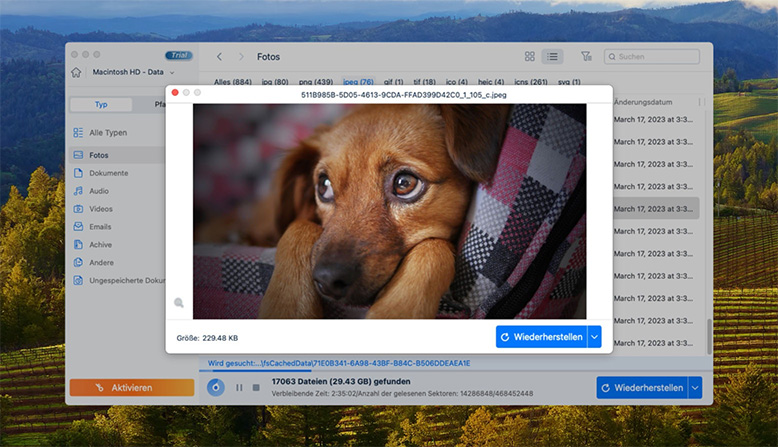Click the dog preview image
Image resolution: width=778 pixels, height=447 pixels.
[x=389, y=211]
